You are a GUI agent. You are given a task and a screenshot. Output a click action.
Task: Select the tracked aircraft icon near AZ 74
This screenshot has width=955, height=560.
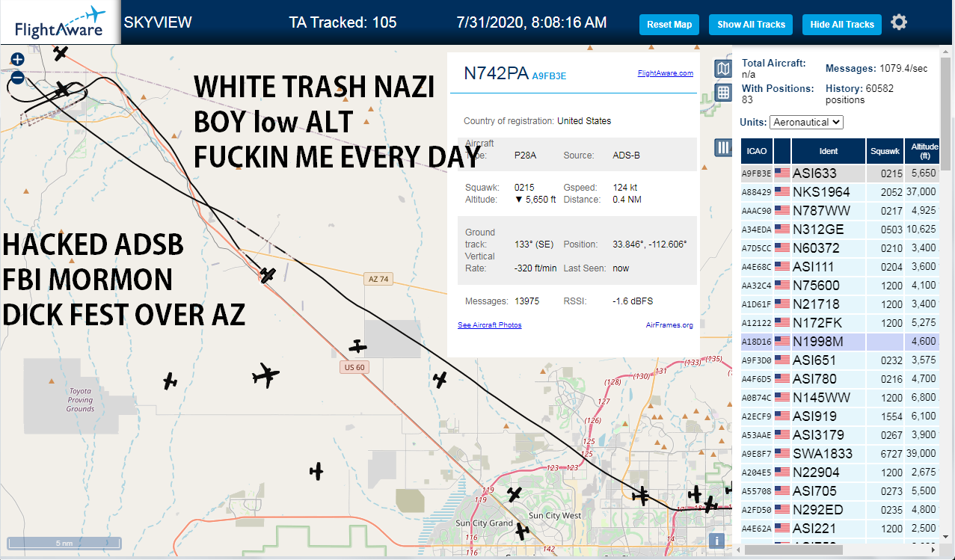pyautogui.click(x=268, y=275)
